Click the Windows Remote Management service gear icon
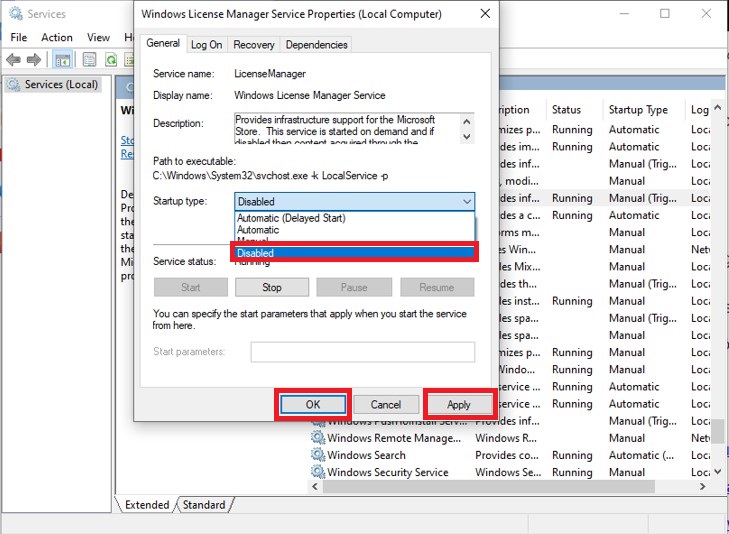 click(x=318, y=438)
